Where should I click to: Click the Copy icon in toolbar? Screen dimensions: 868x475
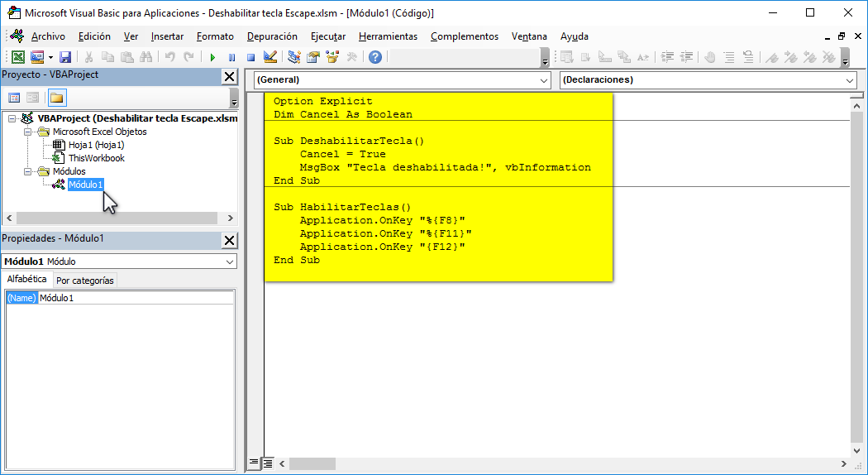tap(108, 57)
